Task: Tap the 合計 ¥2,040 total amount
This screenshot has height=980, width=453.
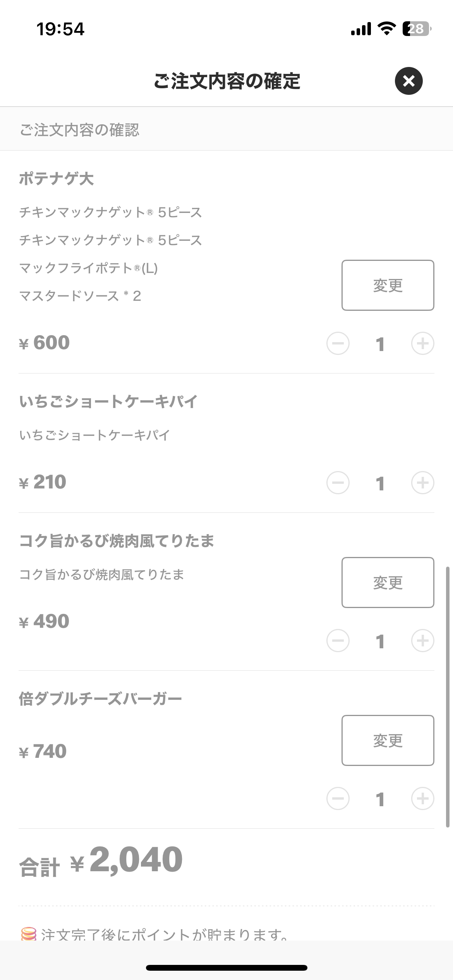Action: point(101,861)
